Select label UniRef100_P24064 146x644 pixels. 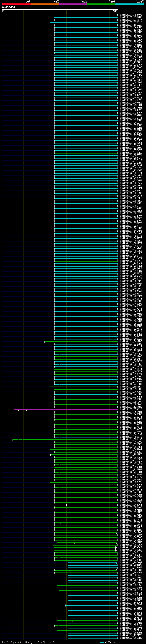point(131,485)
